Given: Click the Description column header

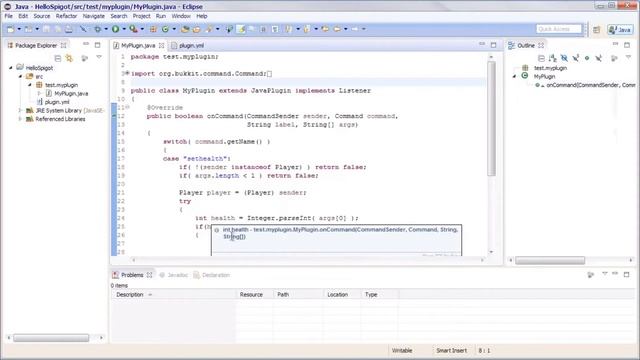Looking at the screenshot, I should pos(173,294).
